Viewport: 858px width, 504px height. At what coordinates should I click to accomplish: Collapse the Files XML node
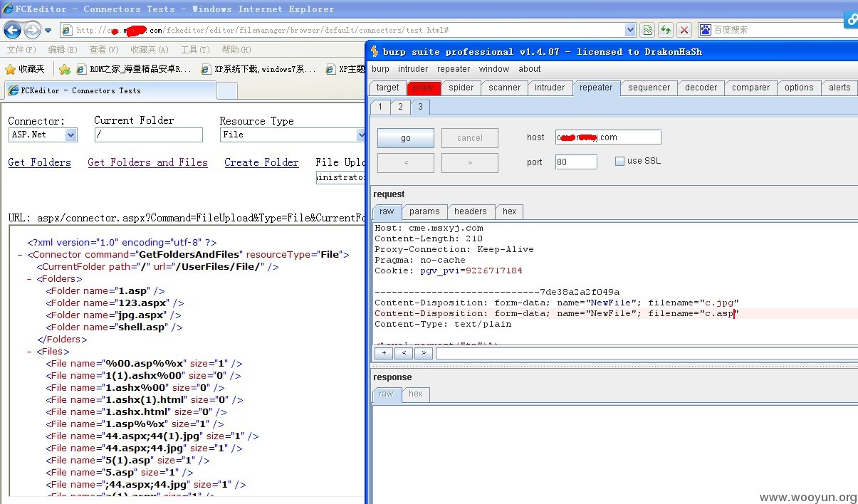click(x=29, y=352)
